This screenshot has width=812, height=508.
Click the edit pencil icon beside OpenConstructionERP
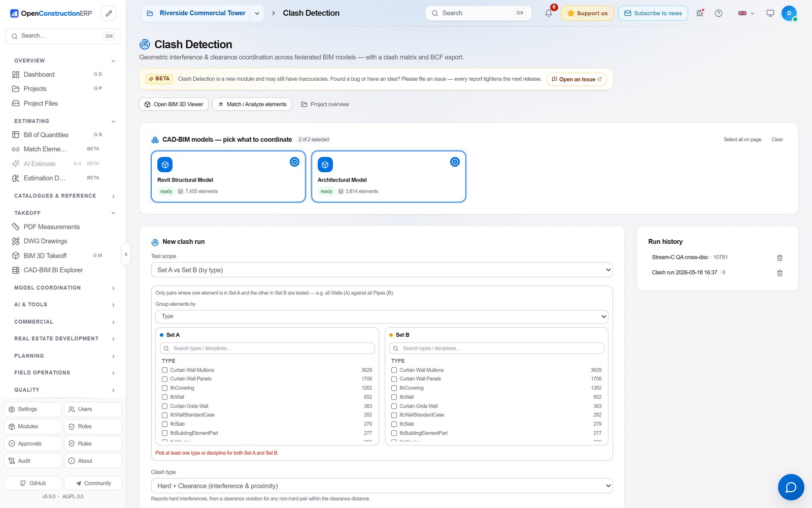(x=109, y=13)
